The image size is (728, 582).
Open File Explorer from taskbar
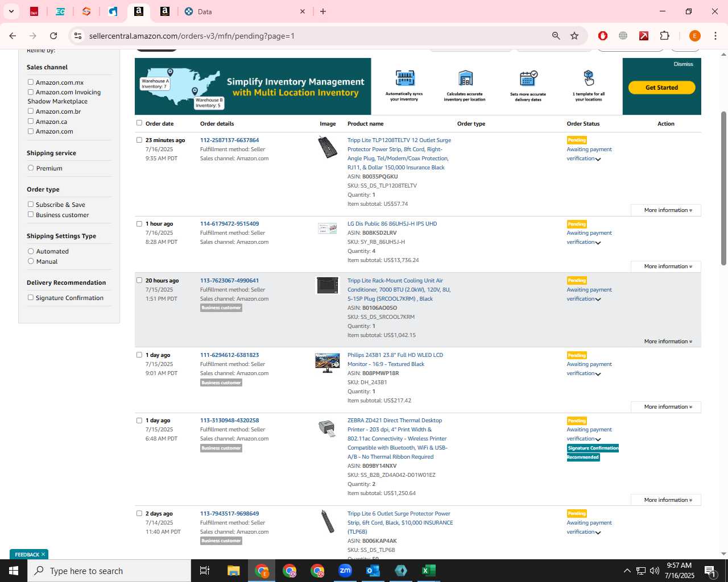point(233,571)
